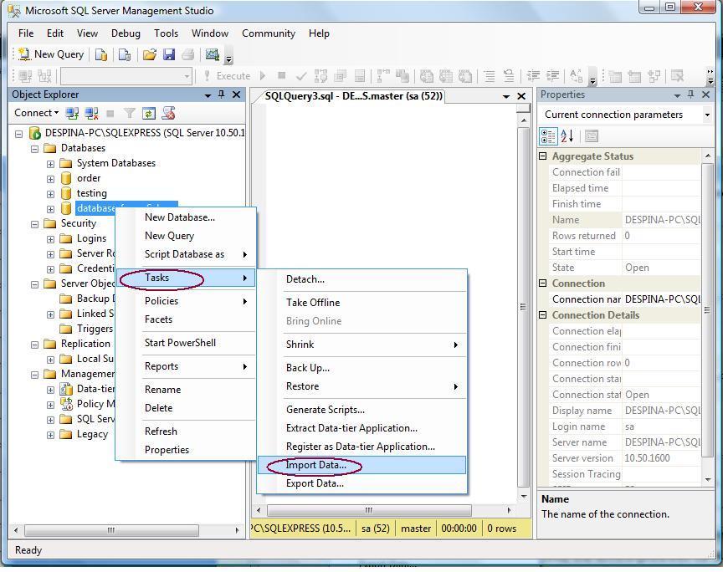Click the Results to Text icon
Viewport: 728px width, 572px height.
point(426,75)
